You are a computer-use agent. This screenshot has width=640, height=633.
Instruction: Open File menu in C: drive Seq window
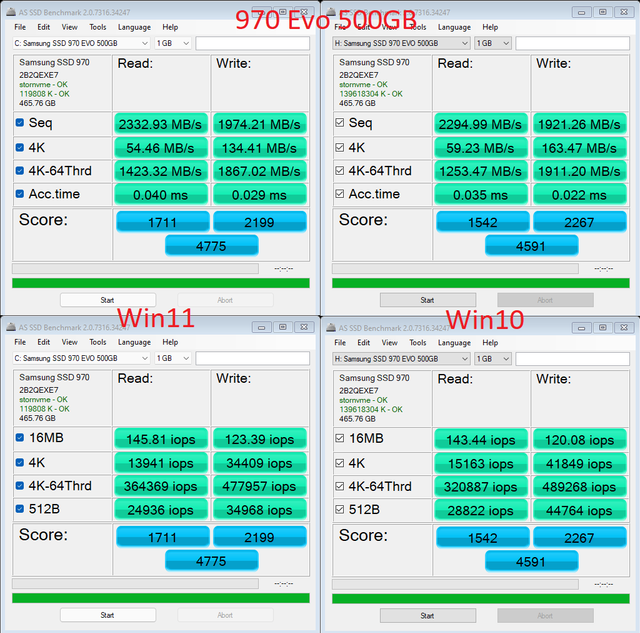[x=20, y=27]
